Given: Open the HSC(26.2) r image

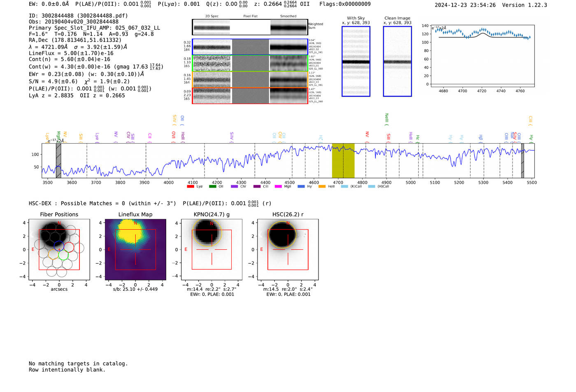Looking at the screenshot, I should pos(288,249).
